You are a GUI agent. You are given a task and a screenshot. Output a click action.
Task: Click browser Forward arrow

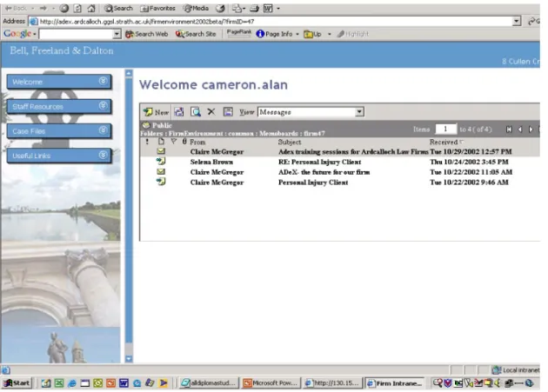click(43, 8)
